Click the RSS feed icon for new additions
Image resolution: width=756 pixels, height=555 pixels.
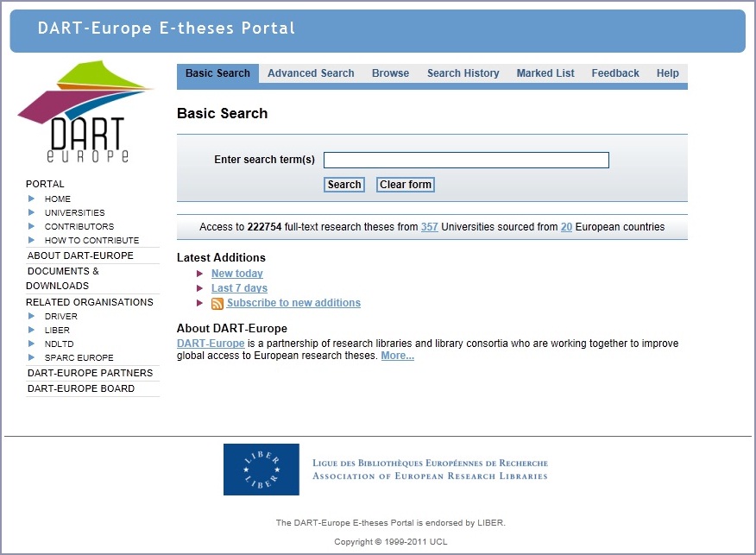217,303
